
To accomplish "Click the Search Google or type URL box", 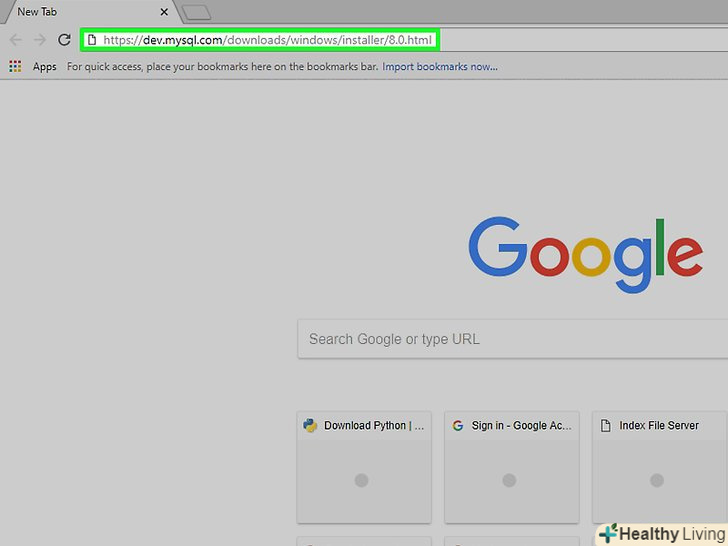I will click(513, 339).
